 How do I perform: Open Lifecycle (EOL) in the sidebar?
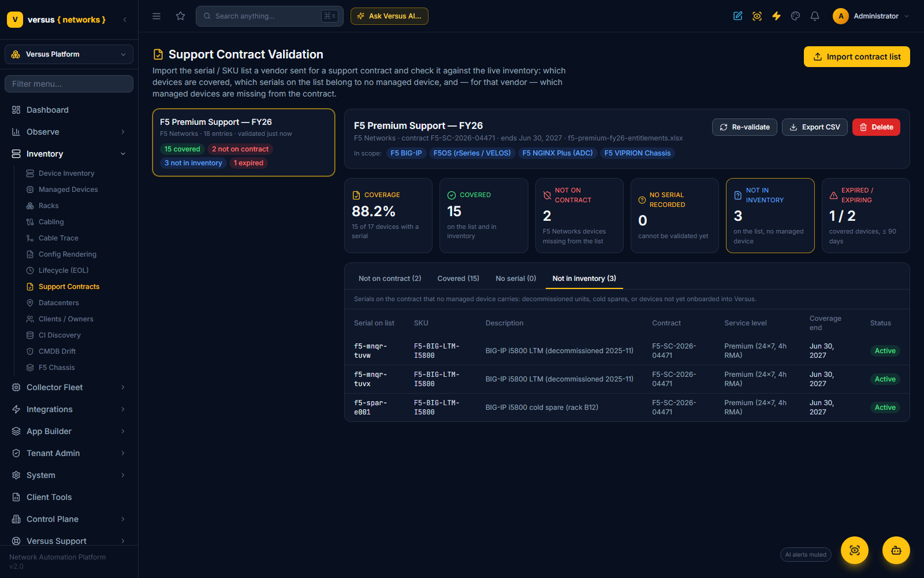[x=64, y=271]
